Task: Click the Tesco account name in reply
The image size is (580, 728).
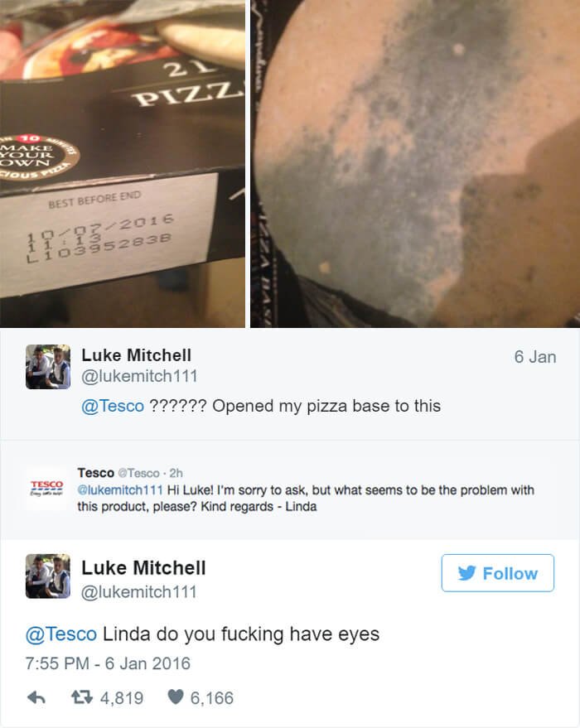Action: coord(95,473)
